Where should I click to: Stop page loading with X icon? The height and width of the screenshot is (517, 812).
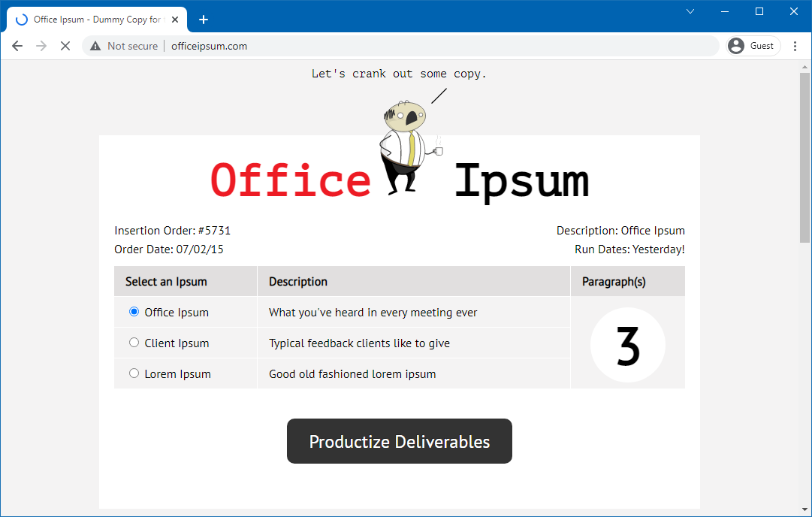point(65,46)
